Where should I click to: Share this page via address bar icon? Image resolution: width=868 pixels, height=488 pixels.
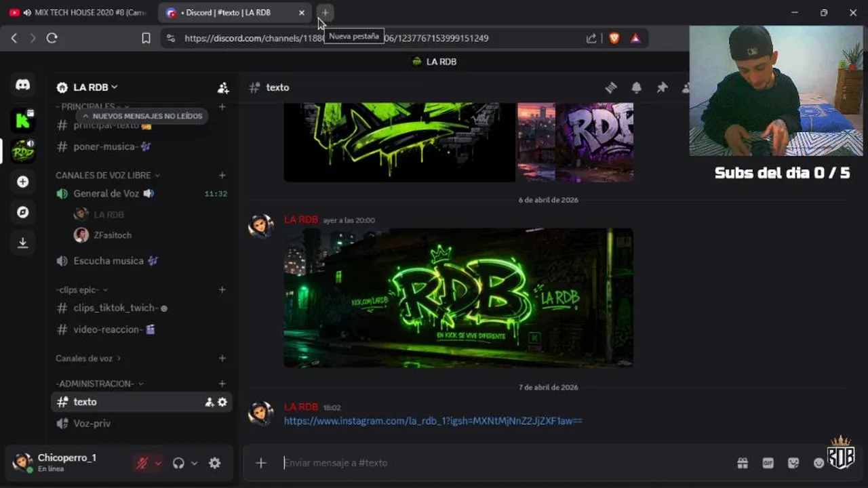coord(591,39)
